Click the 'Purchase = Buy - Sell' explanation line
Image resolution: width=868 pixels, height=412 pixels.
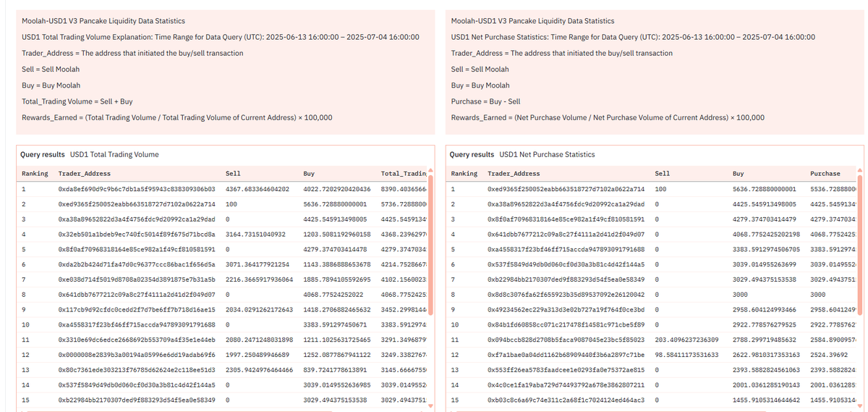pyautogui.click(x=485, y=101)
